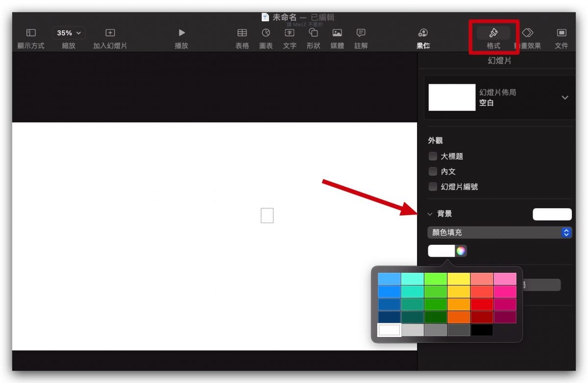Add a text box with the 文字 icon
Image resolution: width=588 pixels, height=383 pixels.
pyautogui.click(x=290, y=33)
